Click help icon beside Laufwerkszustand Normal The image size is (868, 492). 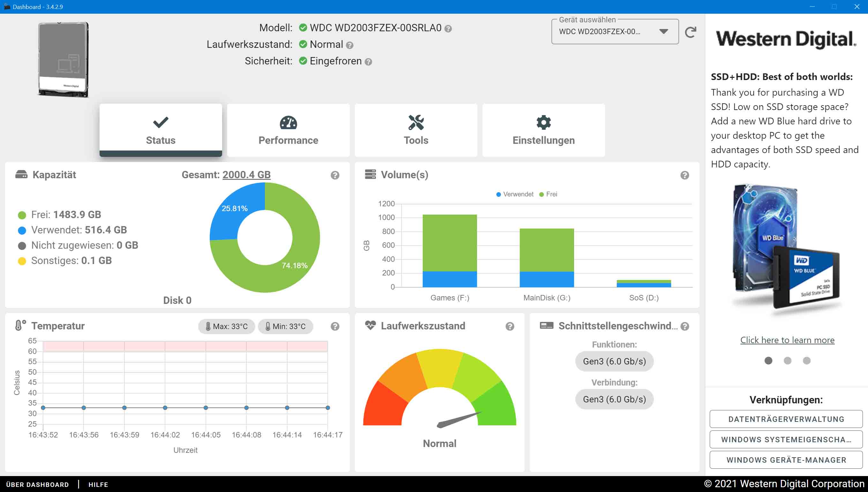(x=350, y=45)
